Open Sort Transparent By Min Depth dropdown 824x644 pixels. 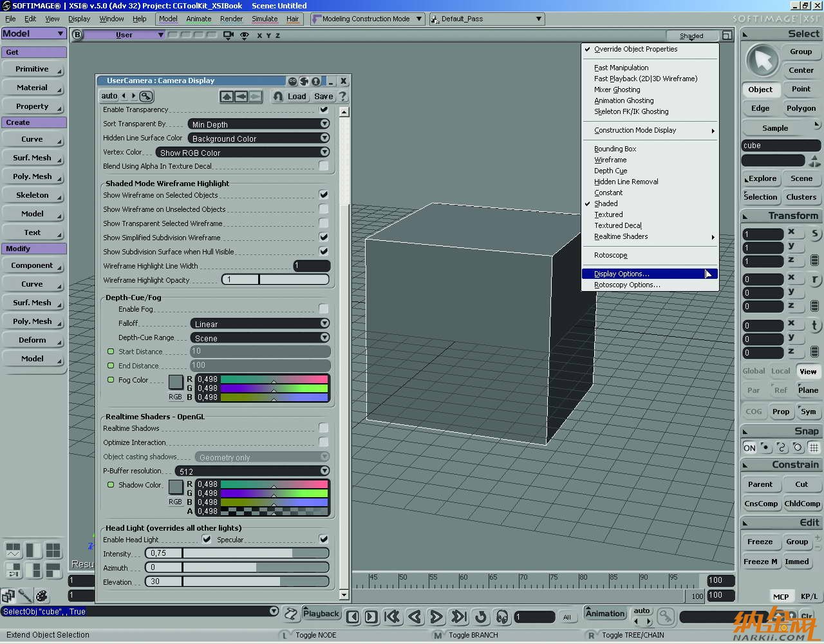coord(259,124)
